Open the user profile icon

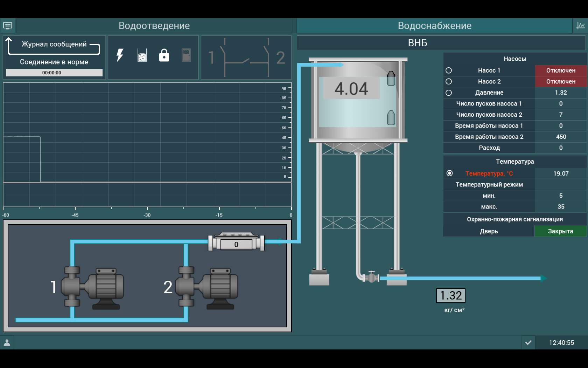(7, 342)
